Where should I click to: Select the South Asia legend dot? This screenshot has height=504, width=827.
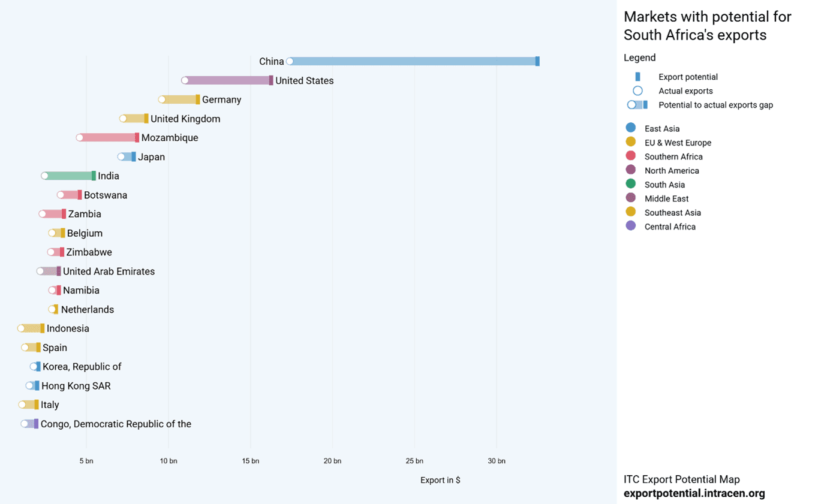coord(630,184)
